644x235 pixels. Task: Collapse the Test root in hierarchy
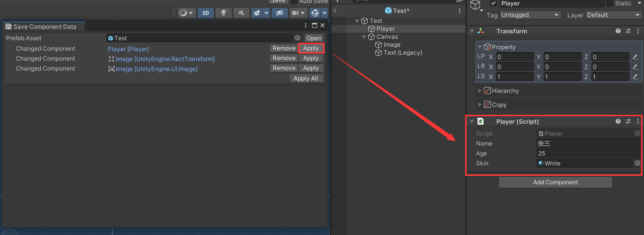pos(357,21)
